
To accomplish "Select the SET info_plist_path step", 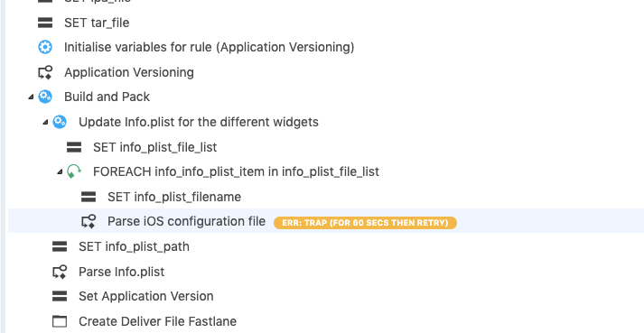I will (x=134, y=246).
